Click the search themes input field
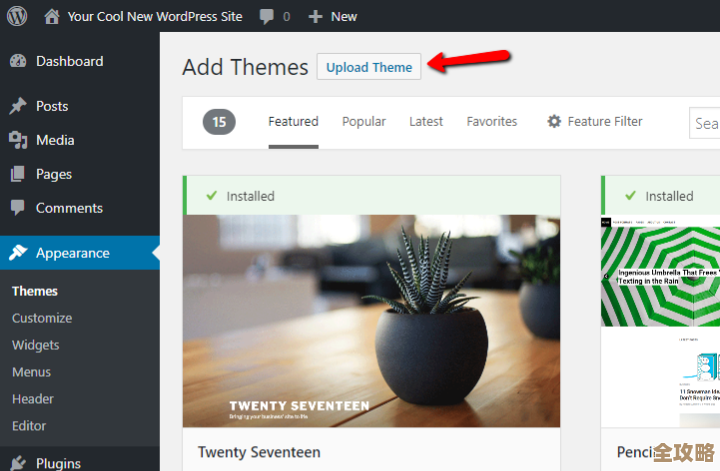This screenshot has width=720, height=471. pyautogui.click(x=705, y=123)
